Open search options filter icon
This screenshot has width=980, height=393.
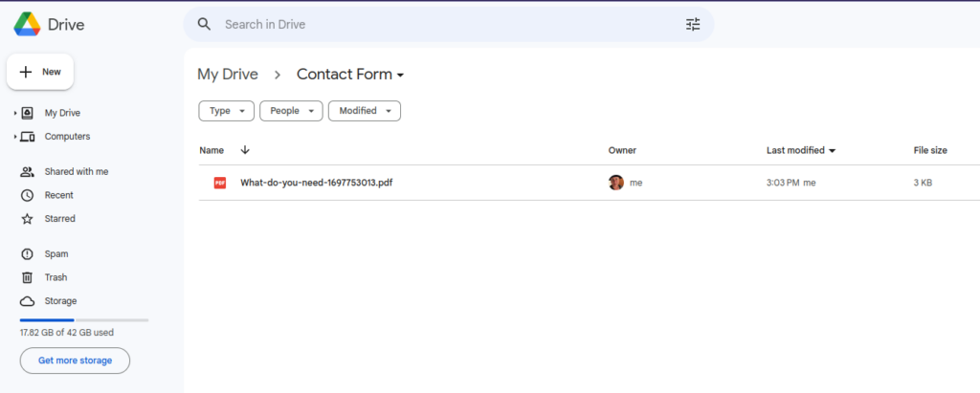click(x=693, y=25)
